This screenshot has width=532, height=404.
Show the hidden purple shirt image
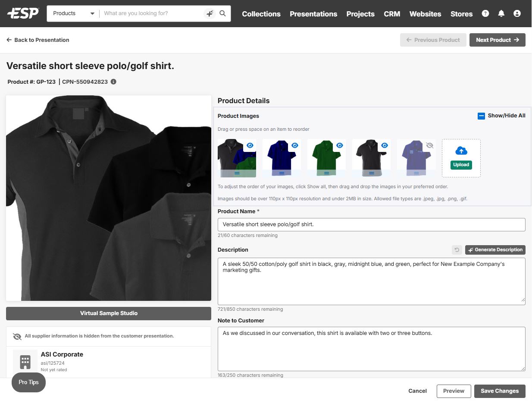(x=429, y=145)
